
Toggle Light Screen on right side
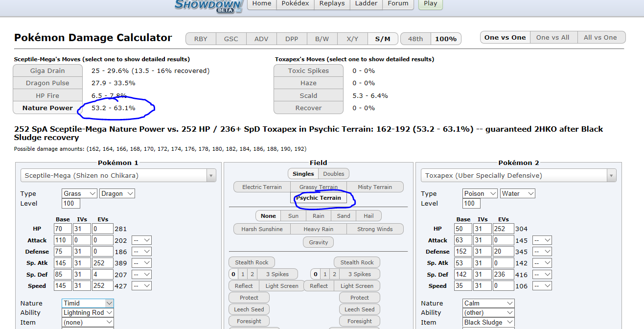pyautogui.click(x=357, y=286)
